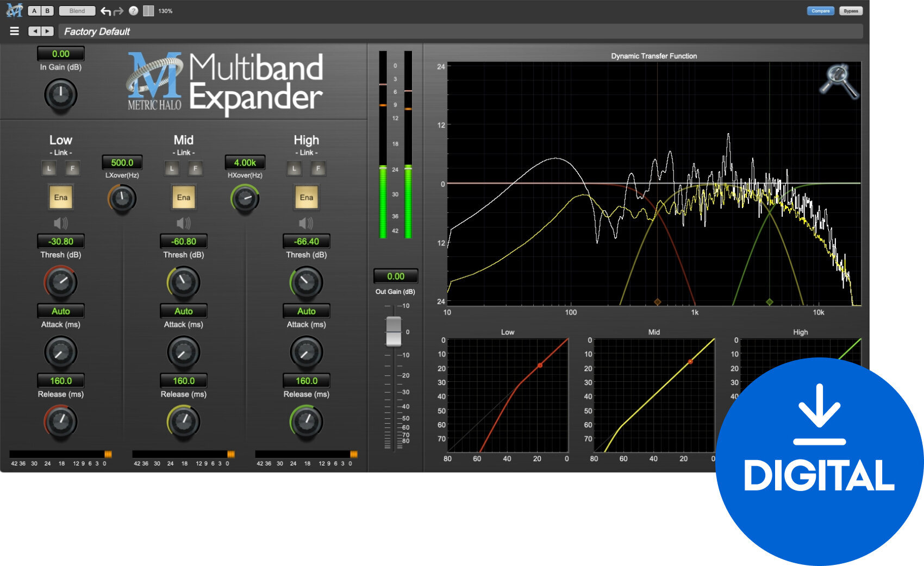Click high crossover diamond marker on graph

click(770, 301)
